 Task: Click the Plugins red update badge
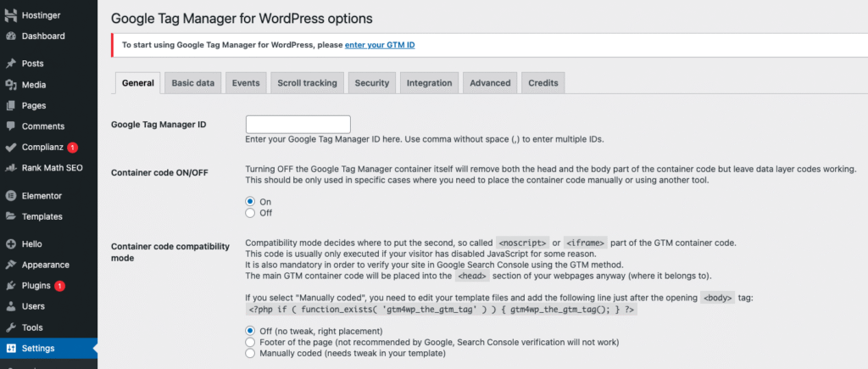point(60,286)
